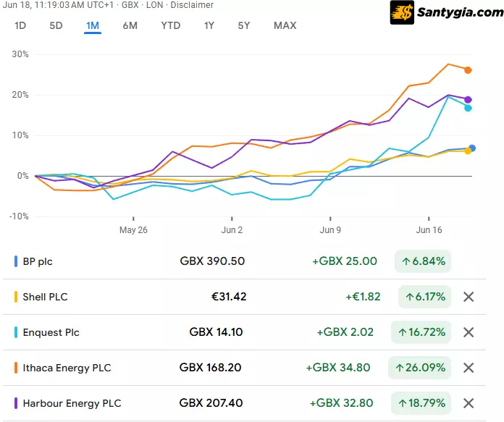Viewport: 504px width, 422px height.
Task: Select the 5D time range tab
Action: (x=56, y=25)
